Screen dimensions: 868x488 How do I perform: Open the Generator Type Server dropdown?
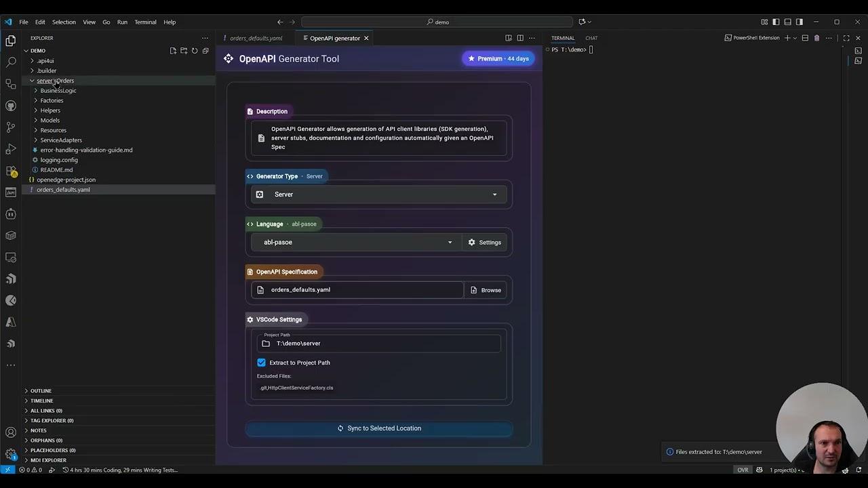coord(378,195)
